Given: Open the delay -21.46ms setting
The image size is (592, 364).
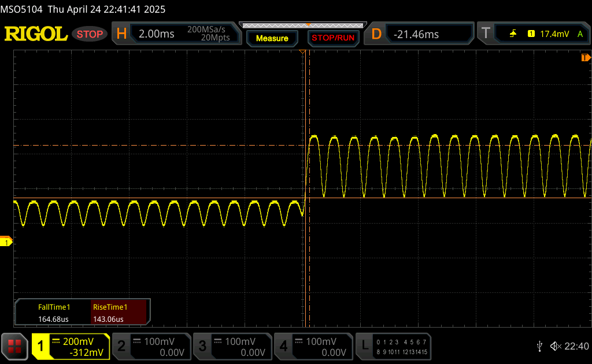Looking at the screenshot, I should click(428, 34).
